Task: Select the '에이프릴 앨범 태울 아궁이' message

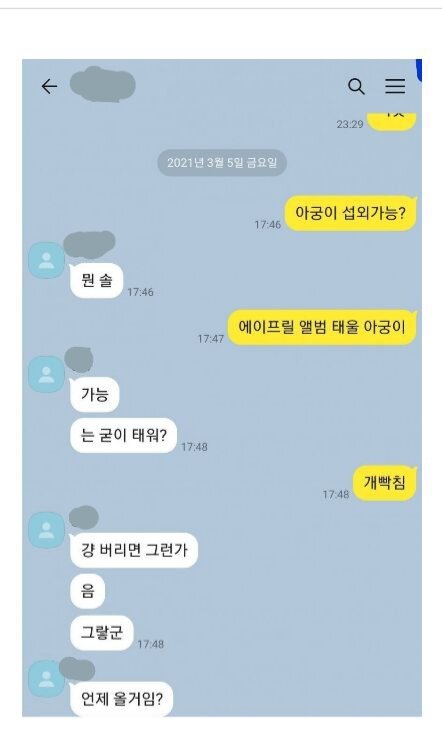Action: pos(321,327)
